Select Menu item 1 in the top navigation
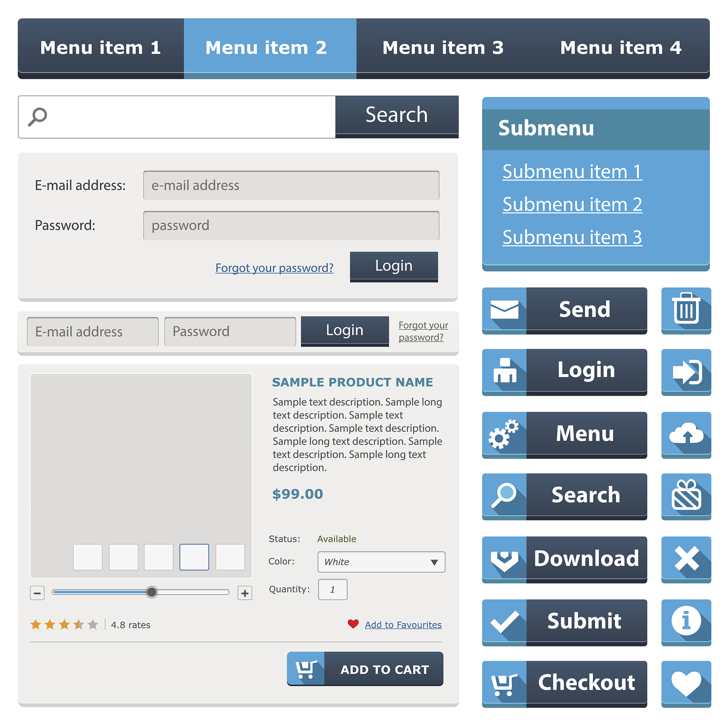Image resolution: width=728 pixels, height=728 pixels. pyautogui.click(x=101, y=48)
